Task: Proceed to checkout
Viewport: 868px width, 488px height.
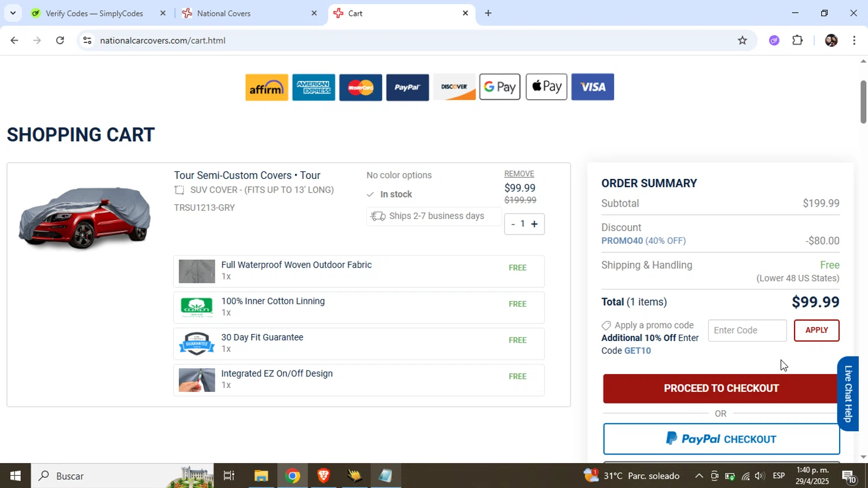Action: [x=721, y=388]
